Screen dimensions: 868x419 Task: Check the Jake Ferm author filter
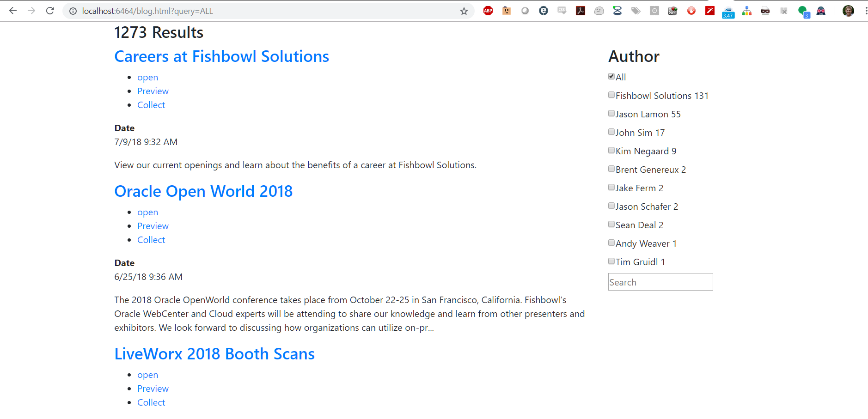(x=611, y=187)
